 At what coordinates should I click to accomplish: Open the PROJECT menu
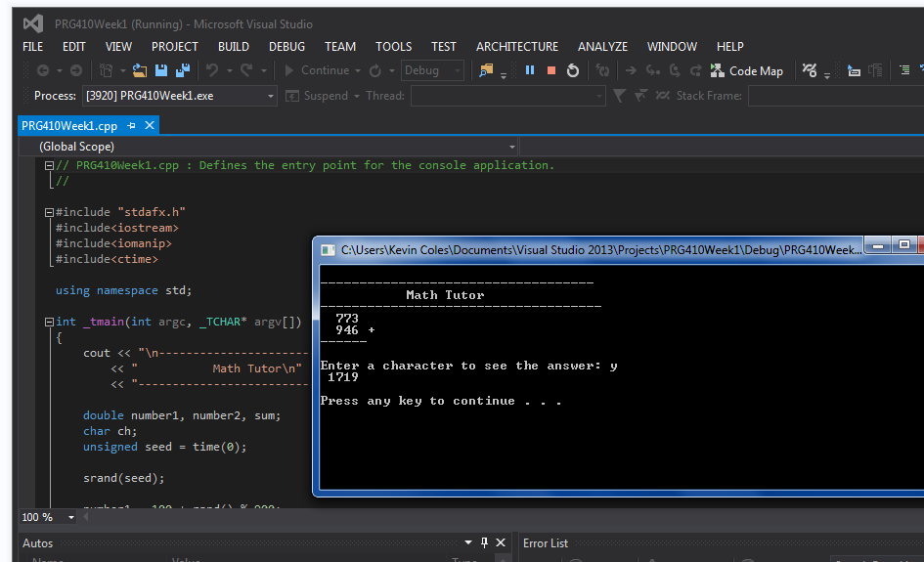coord(174,47)
